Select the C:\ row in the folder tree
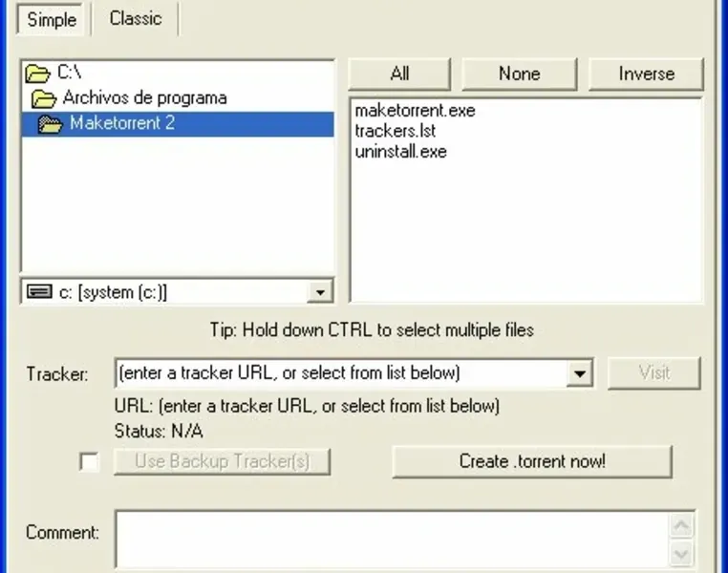Screen dimensions: 728x573 click(178, 73)
